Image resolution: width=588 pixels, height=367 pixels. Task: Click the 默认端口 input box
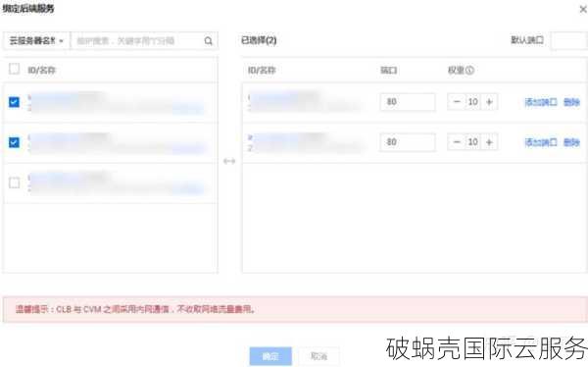[568, 40]
